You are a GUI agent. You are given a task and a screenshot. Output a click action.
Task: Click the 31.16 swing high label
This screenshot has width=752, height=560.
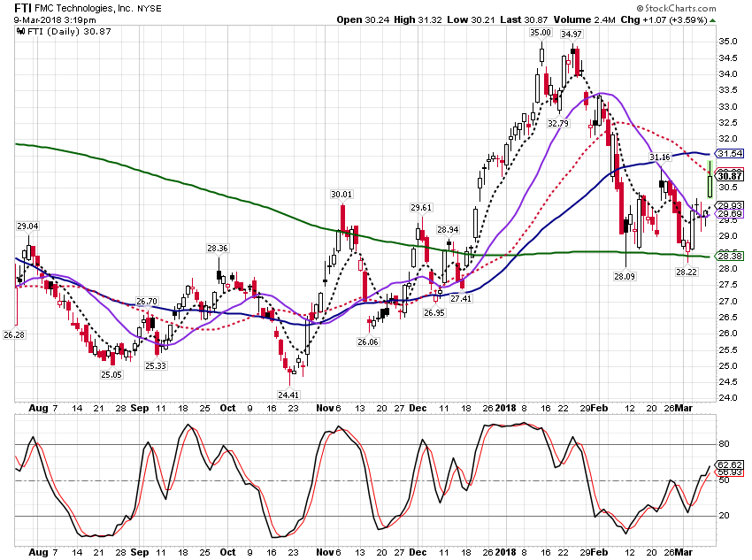coord(660,157)
